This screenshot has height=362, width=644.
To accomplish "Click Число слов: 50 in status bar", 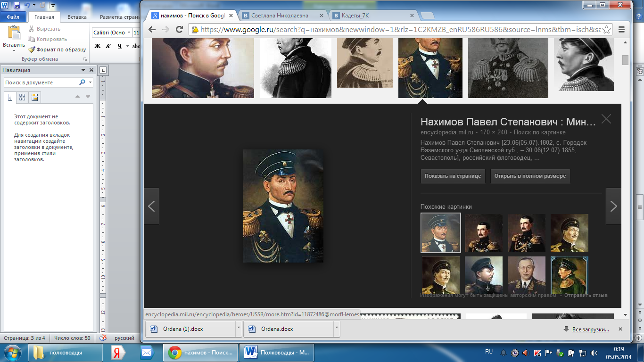I will tap(72, 338).
